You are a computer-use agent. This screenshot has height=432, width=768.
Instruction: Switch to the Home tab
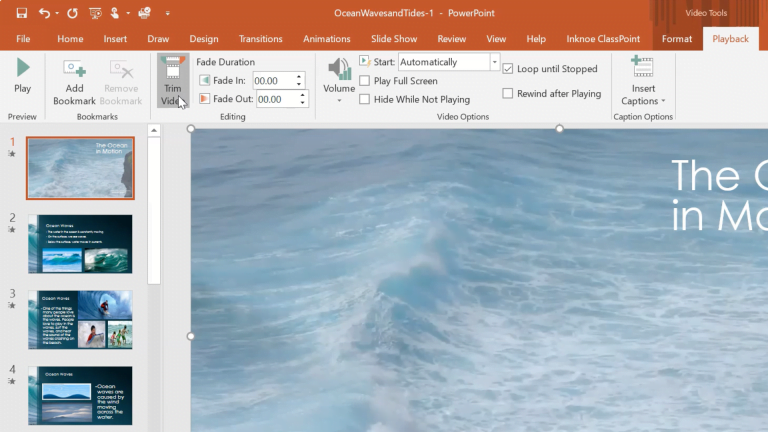(x=70, y=39)
